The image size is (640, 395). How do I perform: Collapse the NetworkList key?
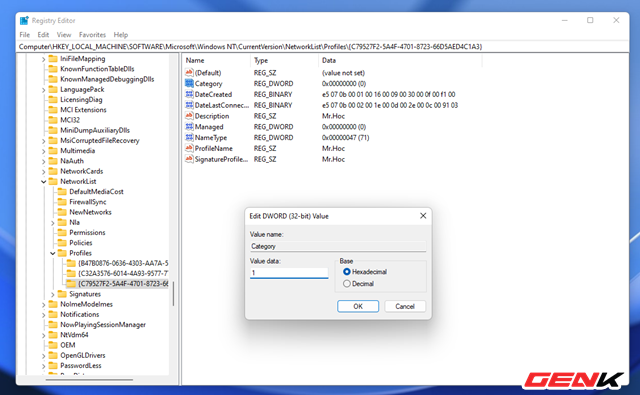43,182
